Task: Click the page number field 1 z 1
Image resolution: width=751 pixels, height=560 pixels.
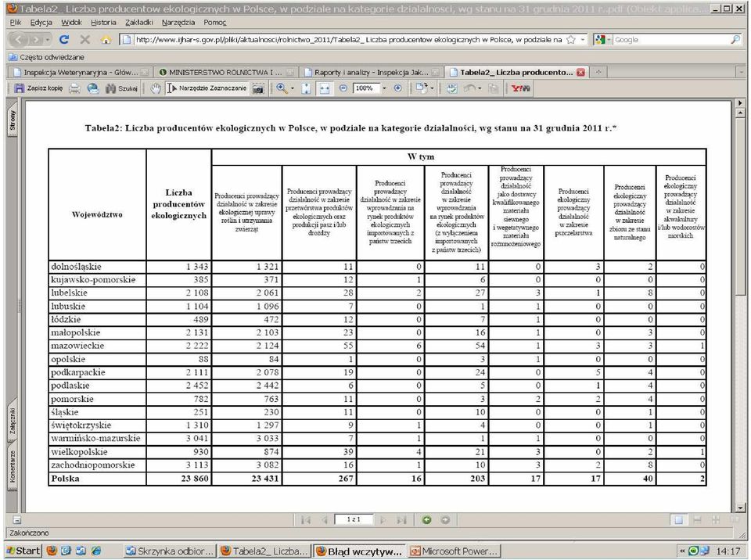Action: click(354, 520)
